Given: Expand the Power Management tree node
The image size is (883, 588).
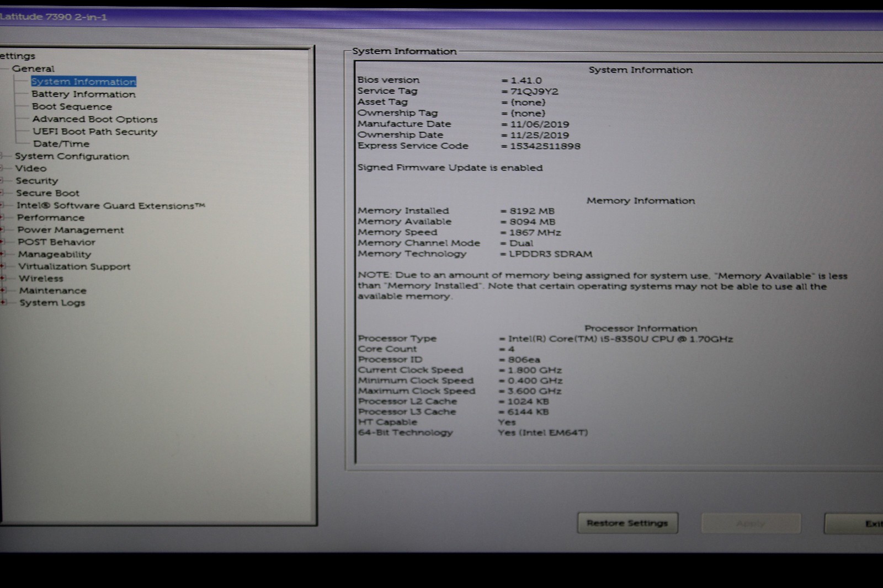Looking at the screenshot, I should 3,230.
